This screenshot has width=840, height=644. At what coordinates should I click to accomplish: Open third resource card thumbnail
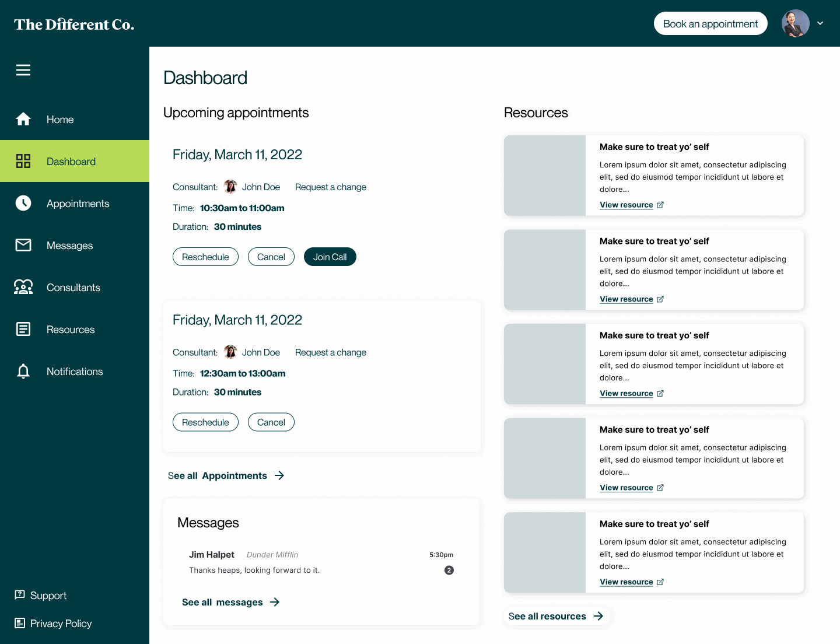coord(545,364)
